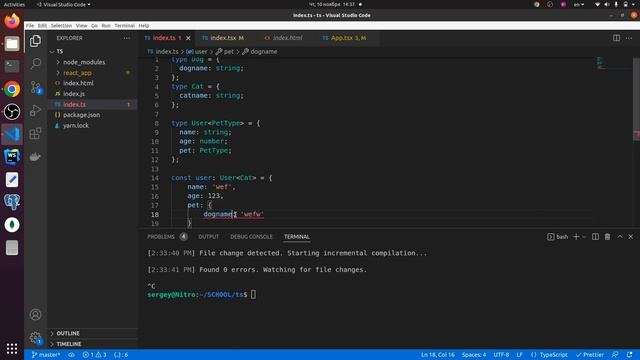Open the View menu
640x360 pixels.
[82, 25]
